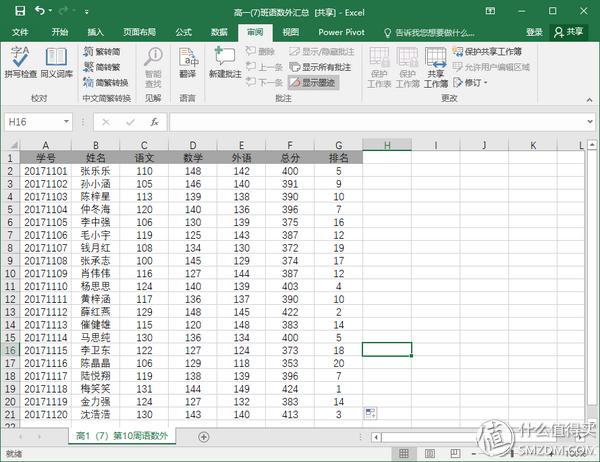Click the sheet scroll left arrow
The height and width of the screenshot is (462, 600).
(20, 437)
